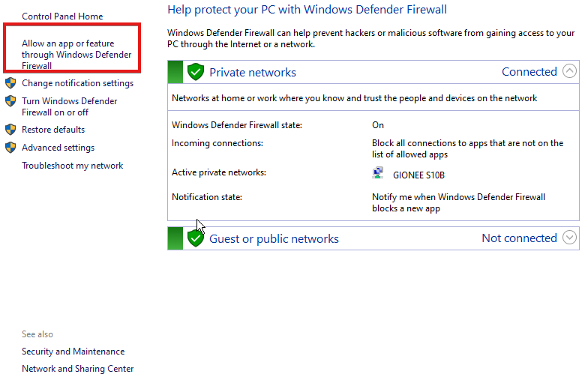Screen dimensions: 588x389
Task: Click the Guest or public networks heading
Action: click(x=274, y=238)
